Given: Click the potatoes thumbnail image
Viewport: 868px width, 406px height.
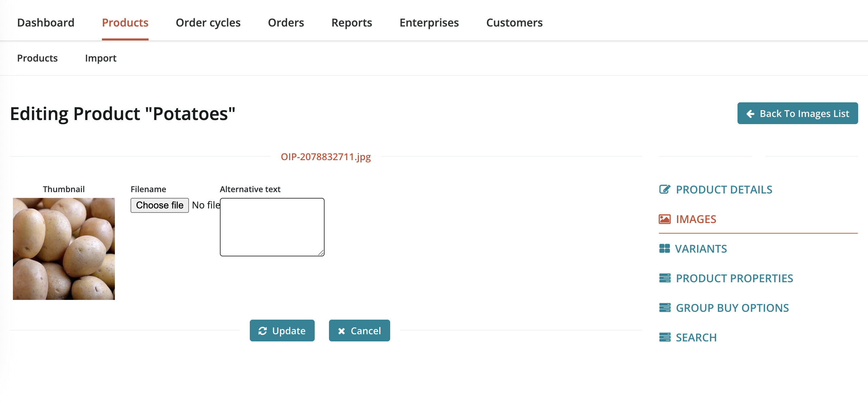Looking at the screenshot, I should click(64, 249).
